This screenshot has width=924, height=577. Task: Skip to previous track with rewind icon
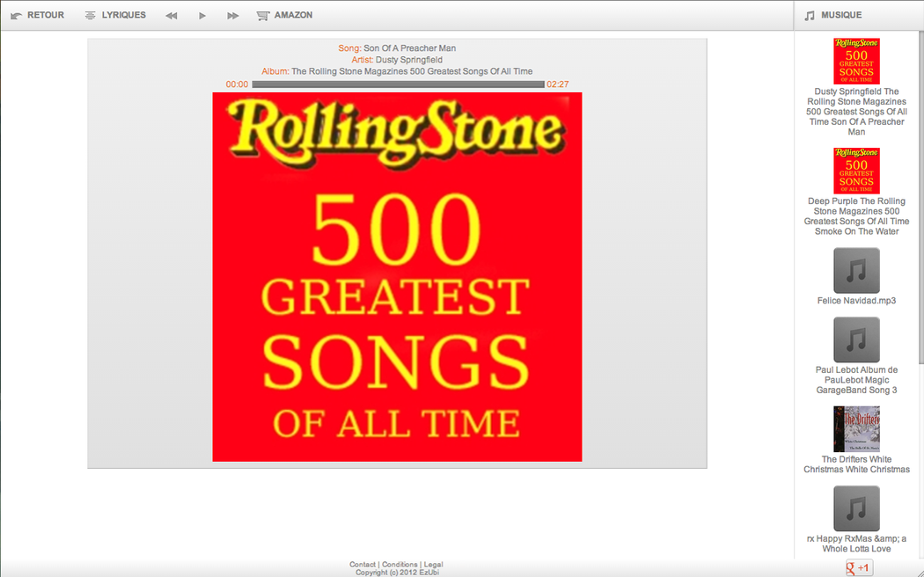172,16
